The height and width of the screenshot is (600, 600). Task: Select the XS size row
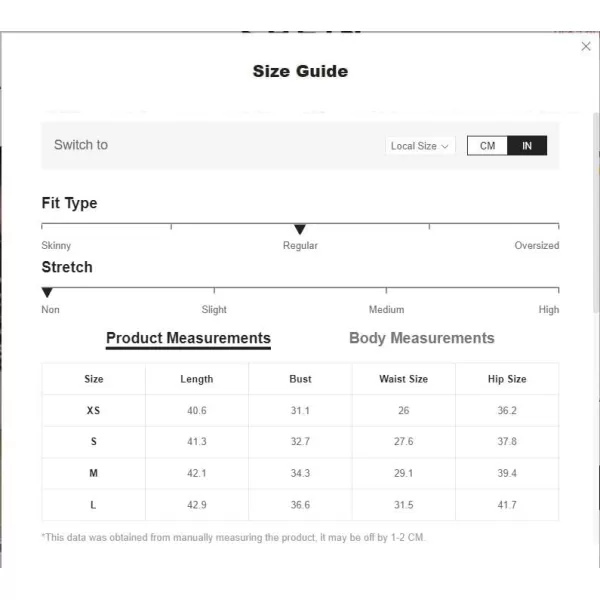coord(300,411)
